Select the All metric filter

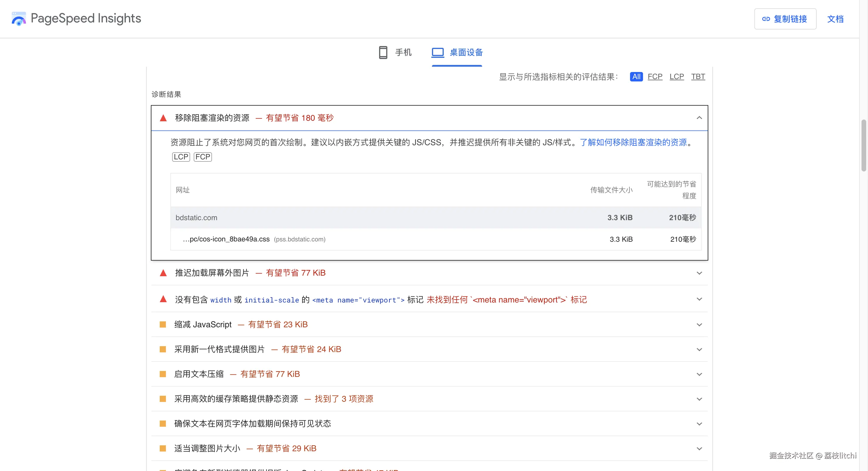(636, 77)
